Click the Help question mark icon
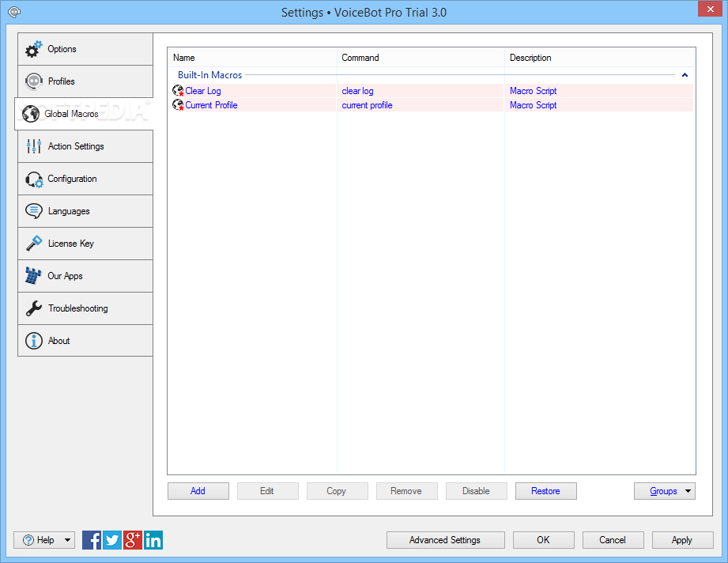Image resolution: width=728 pixels, height=563 pixels. pos(28,540)
